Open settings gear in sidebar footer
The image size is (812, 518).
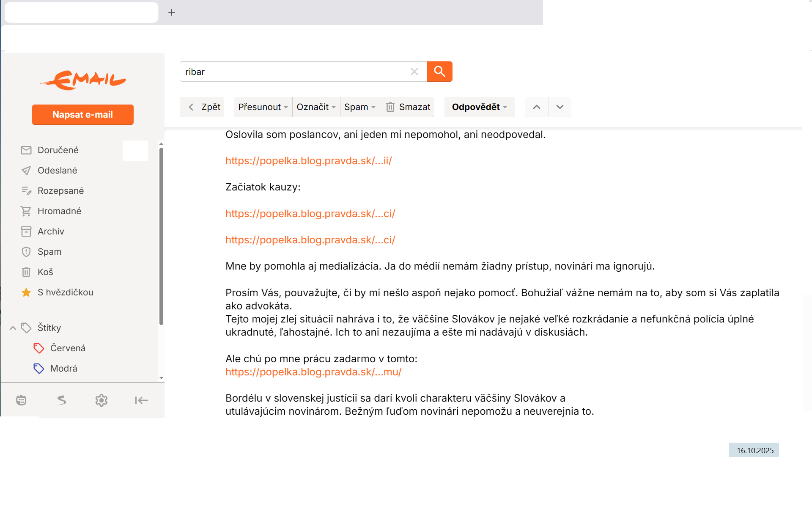tap(101, 400)
